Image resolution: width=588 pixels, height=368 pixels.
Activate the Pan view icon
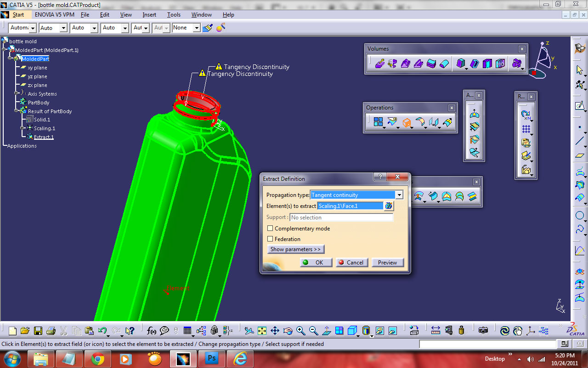pos(275,331)
